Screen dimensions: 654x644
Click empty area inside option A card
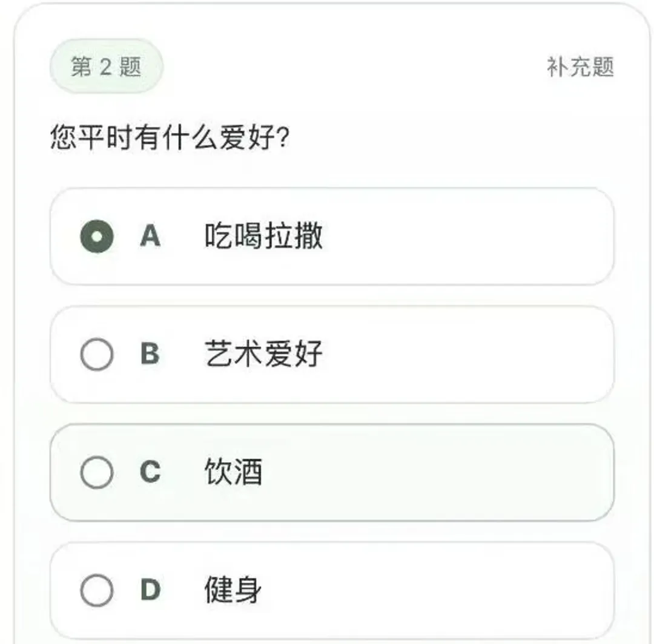pos(472,237)
